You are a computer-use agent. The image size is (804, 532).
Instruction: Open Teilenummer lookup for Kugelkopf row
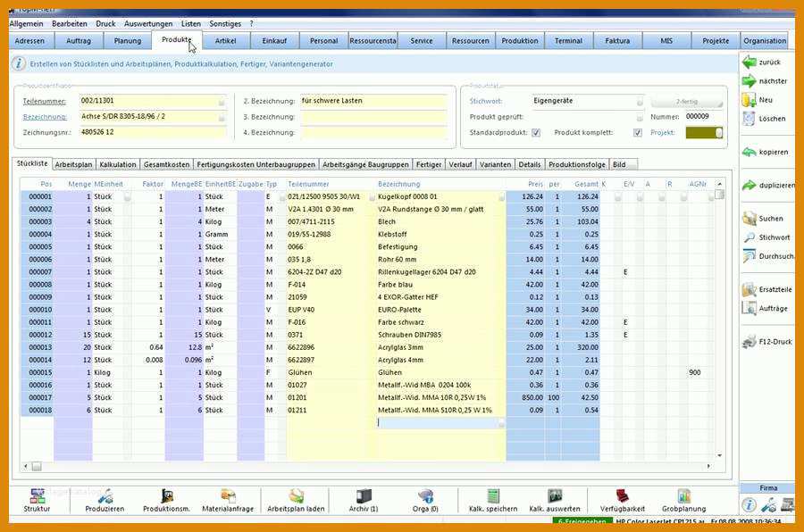pyautogui.click(x=372, y=196)
